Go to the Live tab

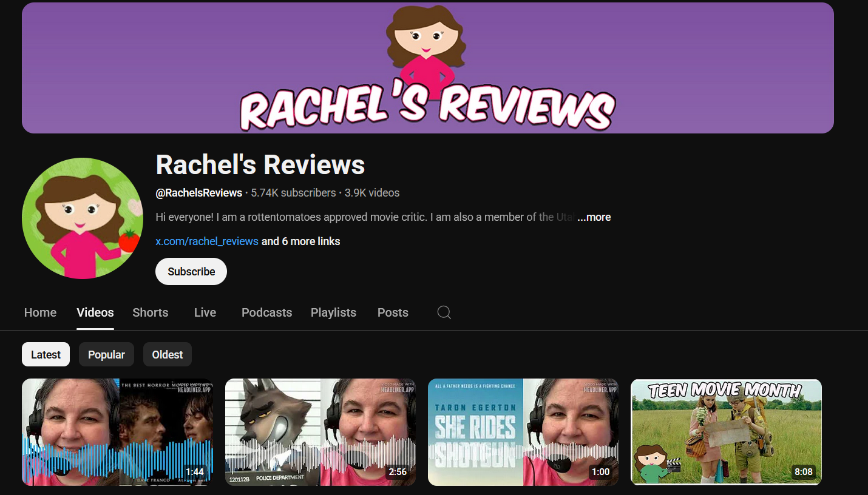click(x=205, y=312)
